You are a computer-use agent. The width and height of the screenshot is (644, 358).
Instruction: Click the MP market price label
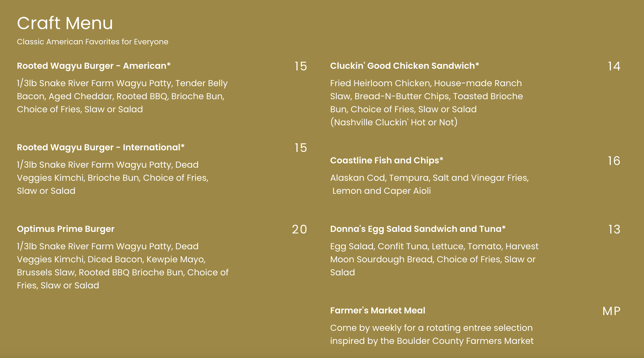611,311
